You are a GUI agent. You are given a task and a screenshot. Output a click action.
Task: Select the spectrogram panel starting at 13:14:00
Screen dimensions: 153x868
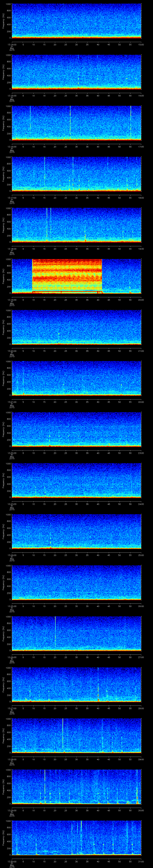tap(76, 21)
